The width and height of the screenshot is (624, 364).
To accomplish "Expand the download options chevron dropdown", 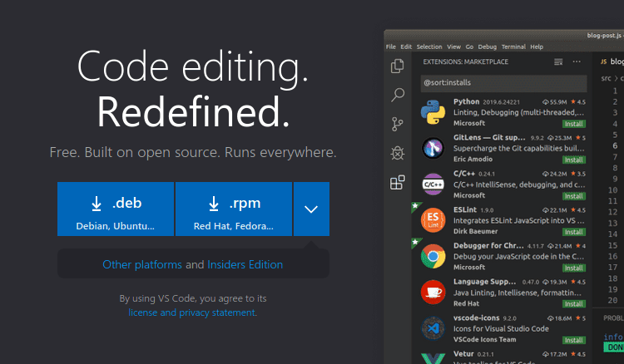I will coord(311,209).
